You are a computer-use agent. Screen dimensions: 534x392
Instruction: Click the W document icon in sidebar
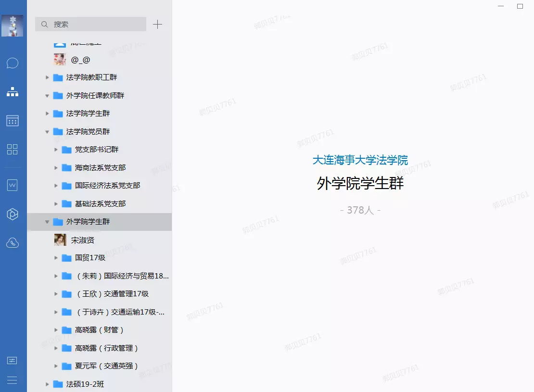coord(13,186)
